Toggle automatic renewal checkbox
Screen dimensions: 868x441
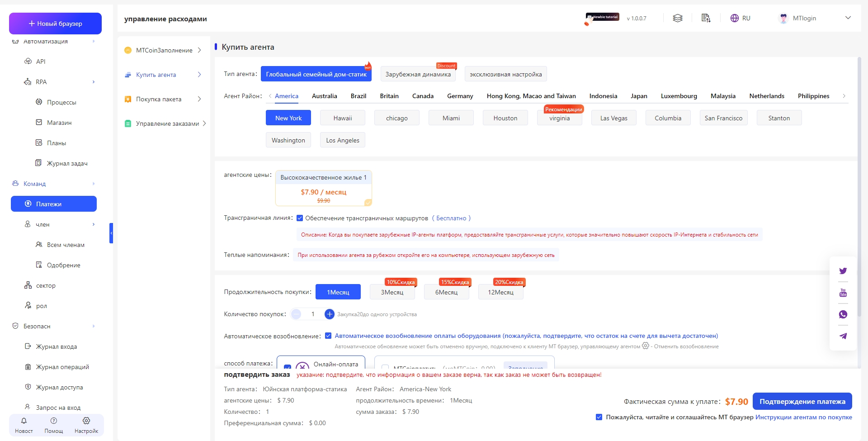[328, 336]
